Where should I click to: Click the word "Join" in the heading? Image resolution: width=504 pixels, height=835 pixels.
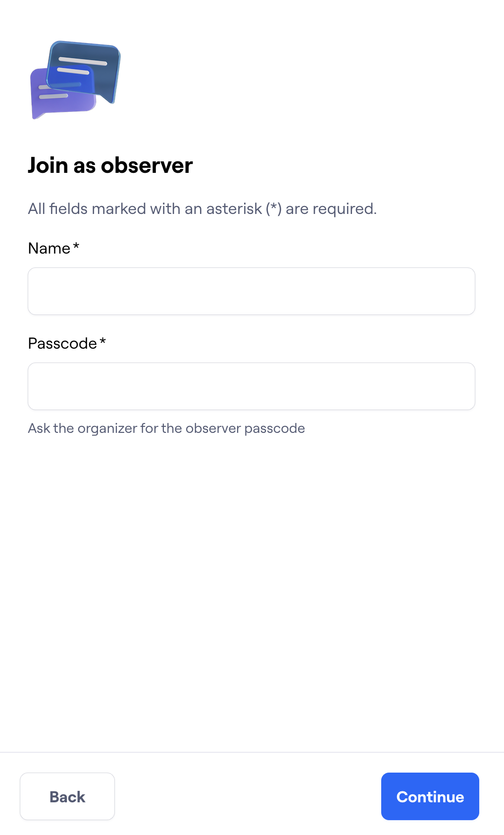click(x=48, y=165)
